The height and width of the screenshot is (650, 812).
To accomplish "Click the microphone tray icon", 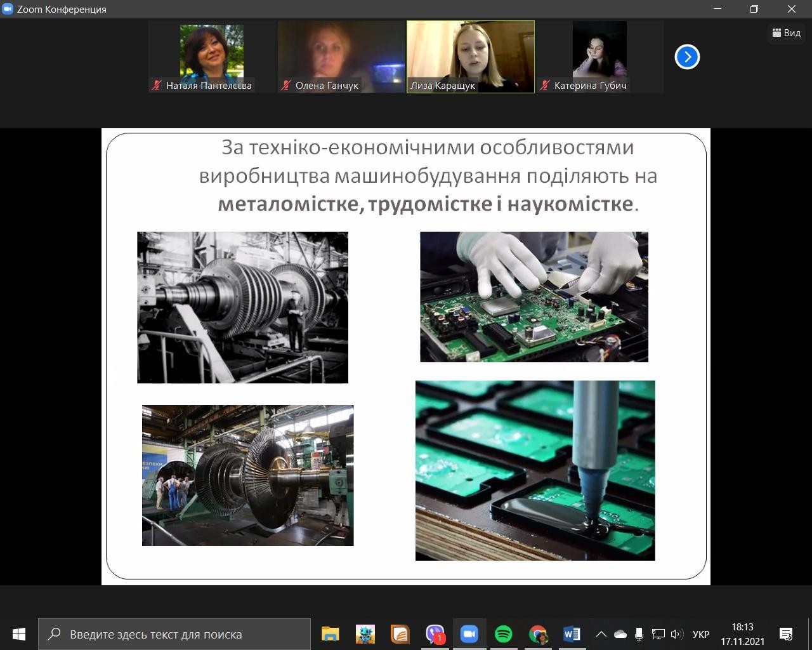I will pos(639,634).
